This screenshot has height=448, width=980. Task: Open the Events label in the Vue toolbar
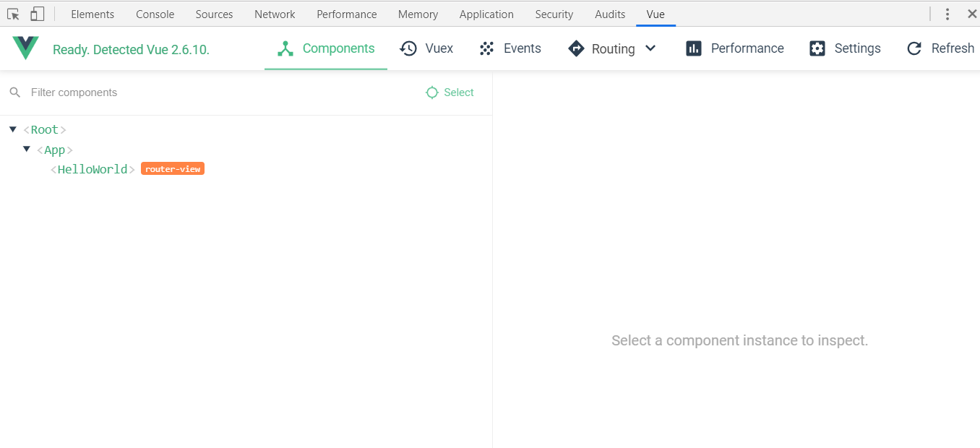[523, 48]
